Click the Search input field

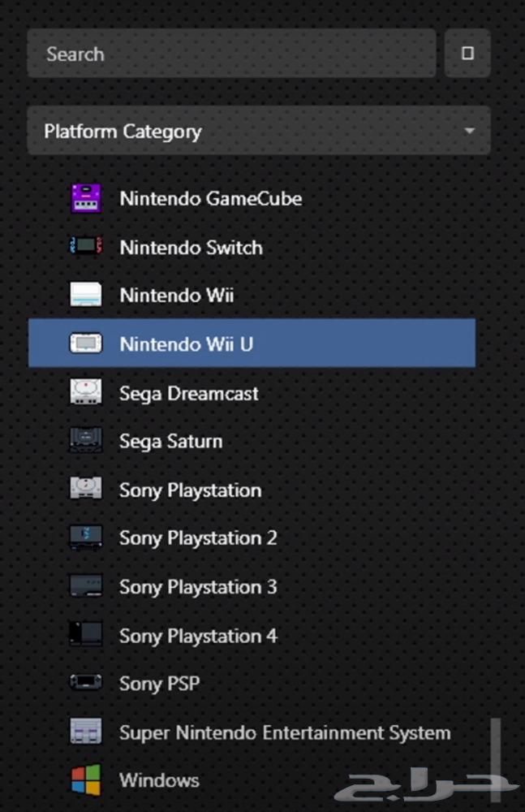[x=231, y=54]
